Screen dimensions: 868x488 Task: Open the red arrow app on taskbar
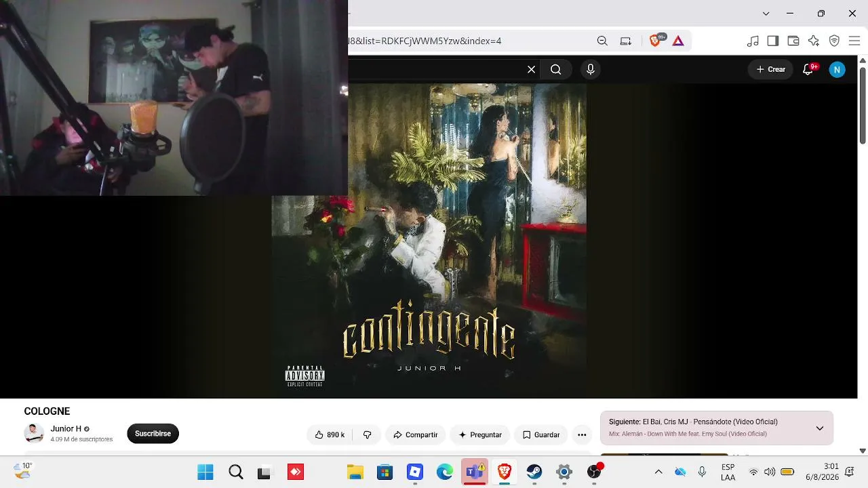[296, 472]
